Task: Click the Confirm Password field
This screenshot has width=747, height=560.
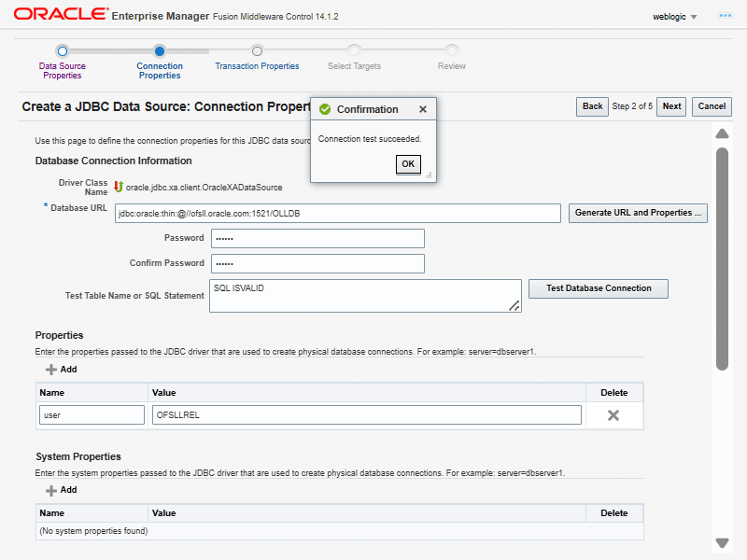Action: (317, 263)
